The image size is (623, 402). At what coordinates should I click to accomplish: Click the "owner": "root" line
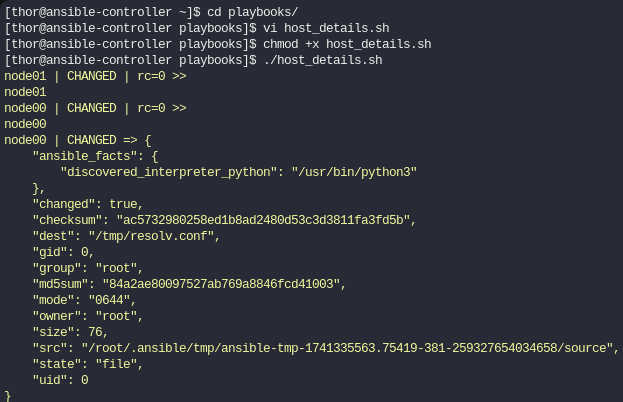click(87, 316)
